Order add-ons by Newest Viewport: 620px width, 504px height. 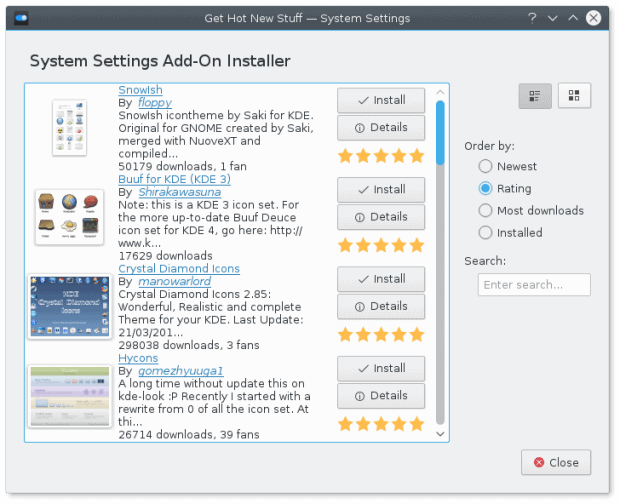click(x=508, y=166)
